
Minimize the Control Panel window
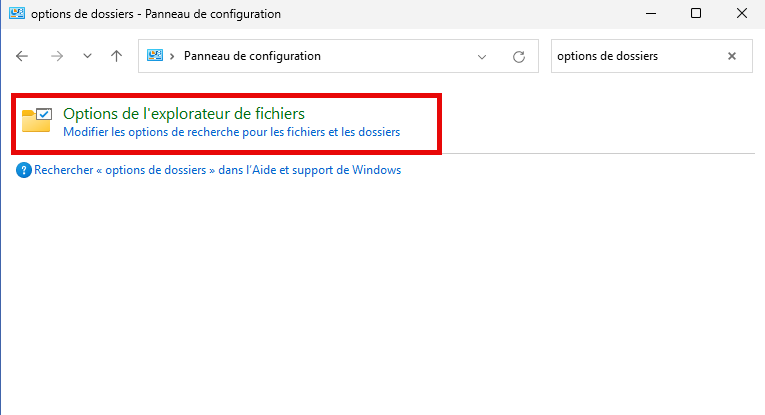(651, 14)
